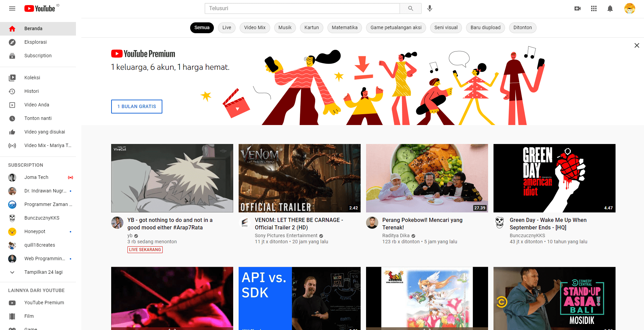Open the Stand-Up Asia Bali thumbnail

[555, 298]
